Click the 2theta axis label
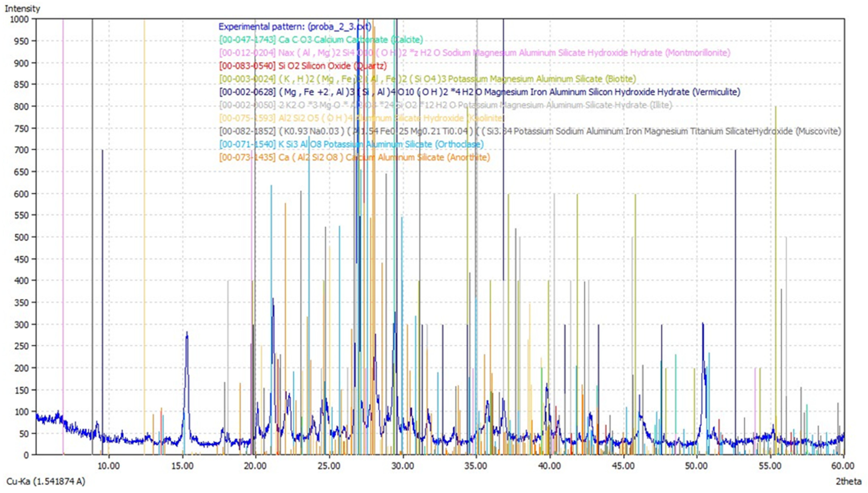Image resolution: width=868 pixels, height=493 pixels. (x=848, y=481)
